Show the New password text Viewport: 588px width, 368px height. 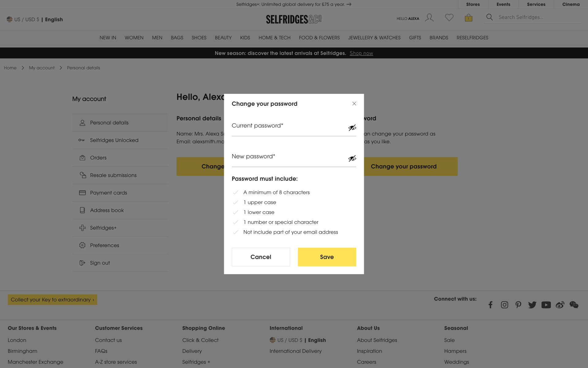[x=352, y=158]
